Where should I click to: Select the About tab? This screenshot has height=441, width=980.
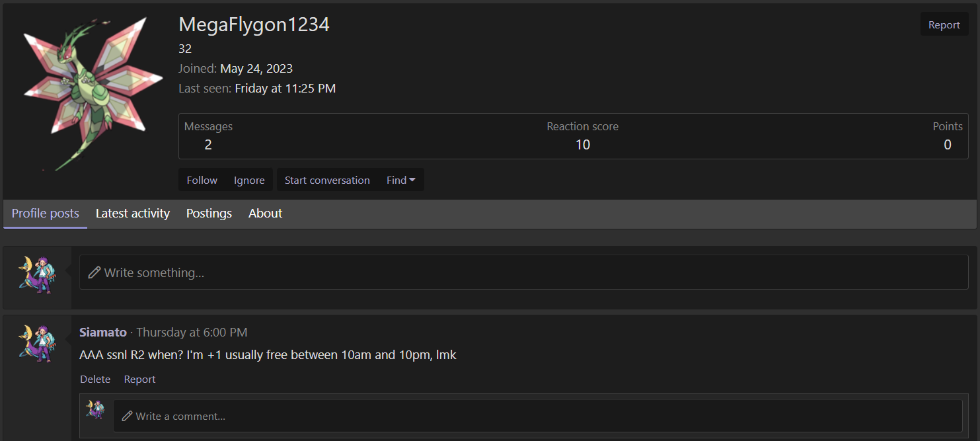(x=266, y=214)
